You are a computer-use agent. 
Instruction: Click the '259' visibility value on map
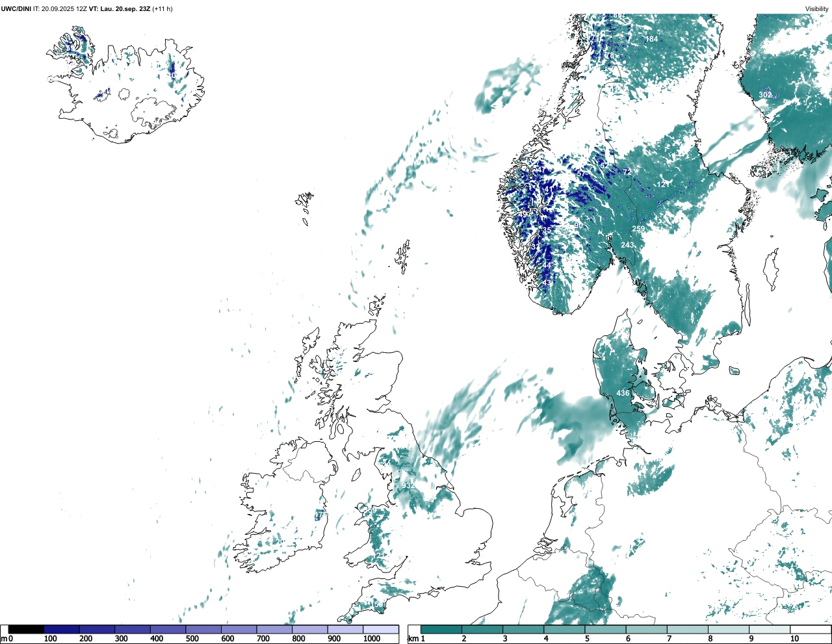(x=638, y=229)
